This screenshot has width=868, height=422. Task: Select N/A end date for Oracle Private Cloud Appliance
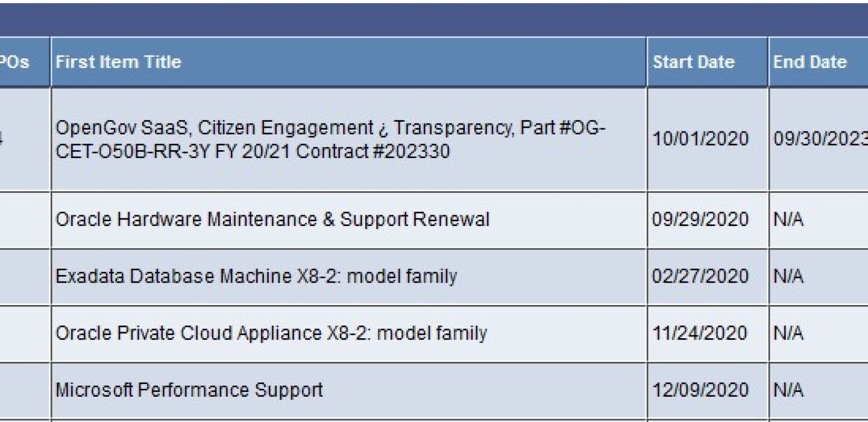788,333
